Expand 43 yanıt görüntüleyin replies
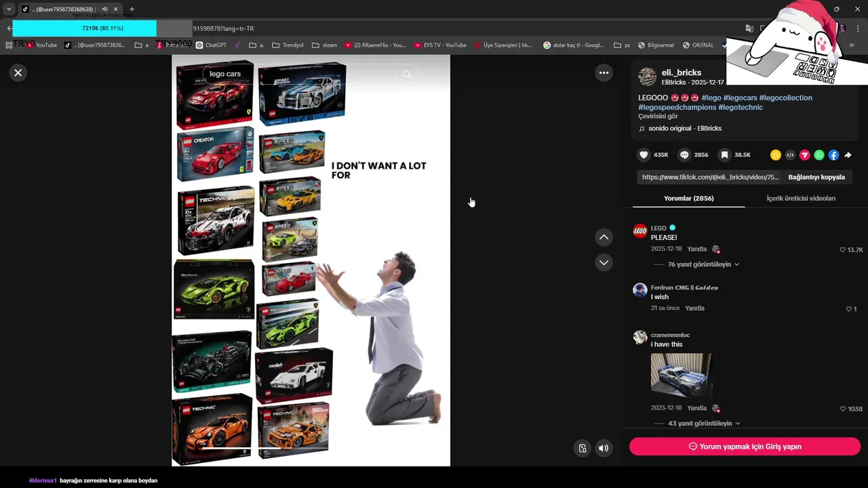The width and height of the screenshot is (868, 488). pos(703,423)
